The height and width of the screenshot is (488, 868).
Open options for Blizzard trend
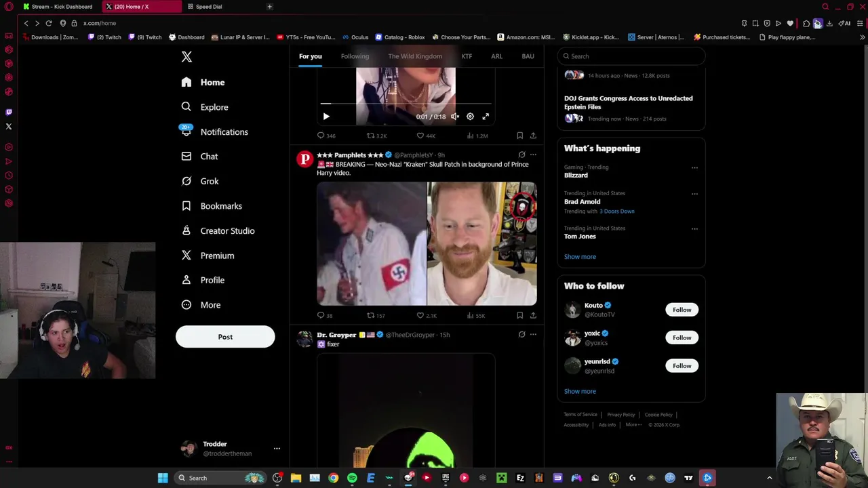click(x=694, y=167)
